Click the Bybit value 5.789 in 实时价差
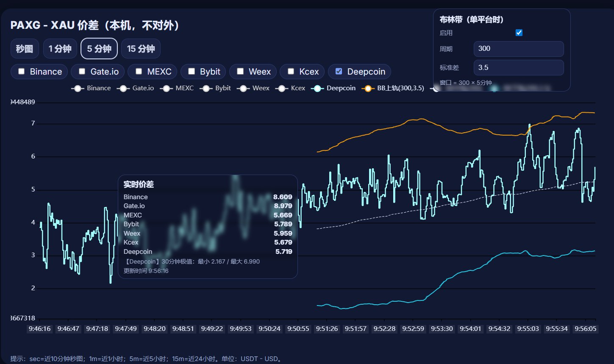Viewport: 614px width, 364px height. pos(283,224)
